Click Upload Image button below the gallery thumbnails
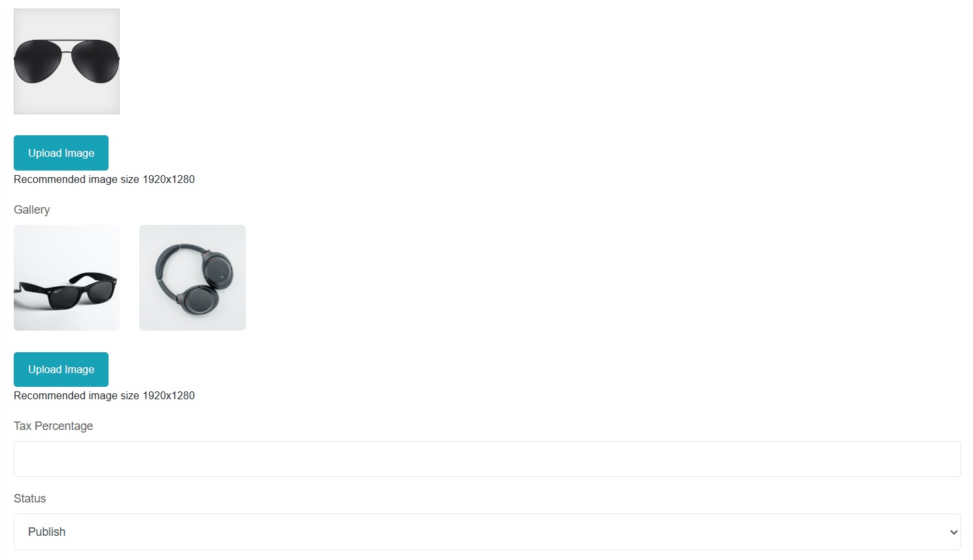973x560 pixels. tap(61, 369)
